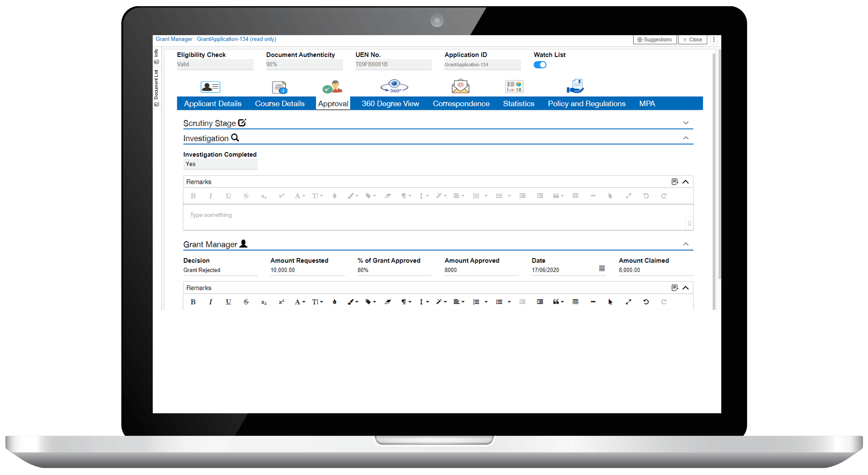Open the Date field calendar icon
Image resolution: width=868 pixels, height=475 pixels.
pyautogui.click(x=602, y=268)
